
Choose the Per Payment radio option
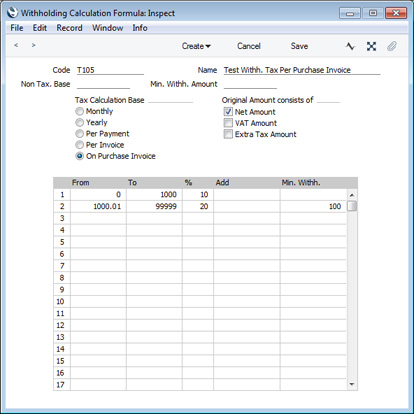[x=79, y=134]
